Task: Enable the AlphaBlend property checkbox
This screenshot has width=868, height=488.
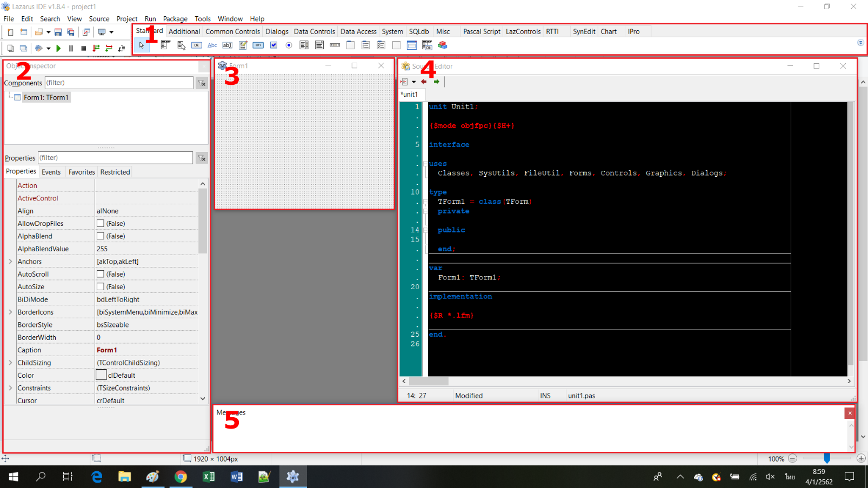Action: coord(101,236)
